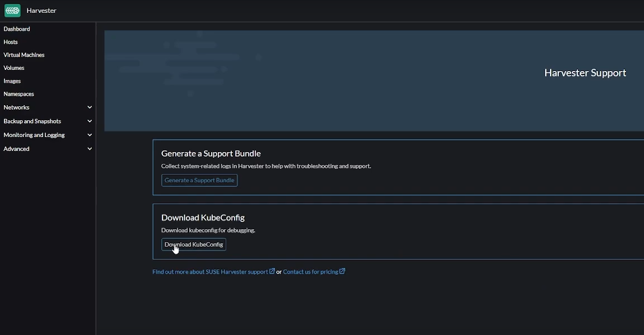644x335 pixels.
Task: Navigate to Hosts
Action: coord(10,42)
